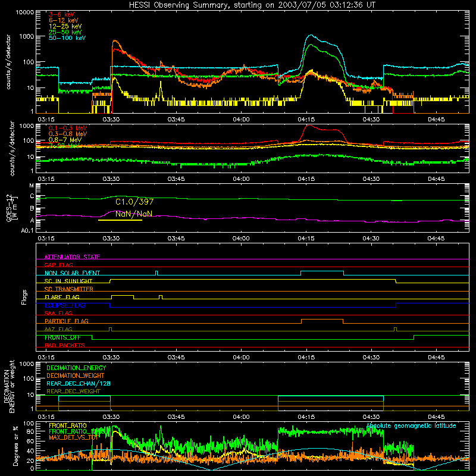Select the PARTICLE_FLAG label
Viewport: 476px width, 476px height.
click(67, 321)
